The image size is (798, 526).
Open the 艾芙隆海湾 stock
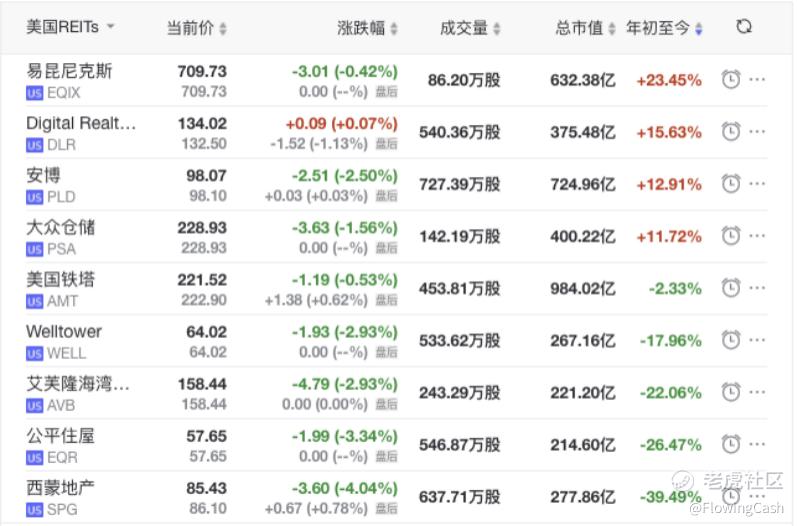tap(78, 384)
